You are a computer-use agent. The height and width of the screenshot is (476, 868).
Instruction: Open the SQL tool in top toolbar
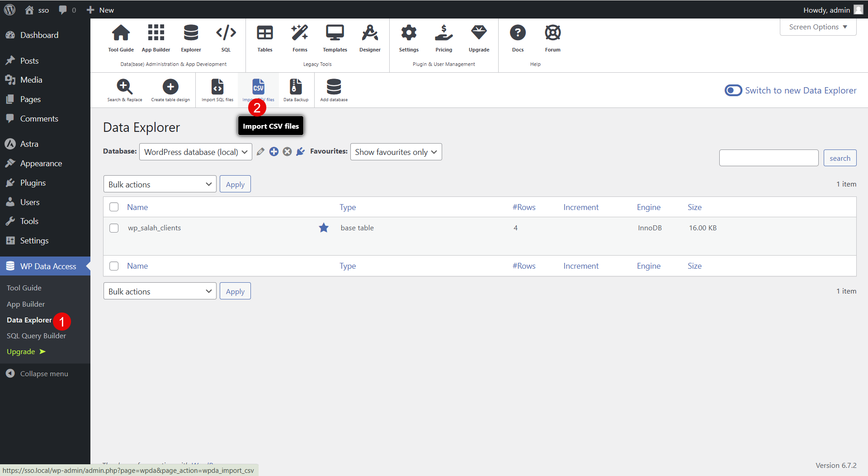click(x=226, y=38)
